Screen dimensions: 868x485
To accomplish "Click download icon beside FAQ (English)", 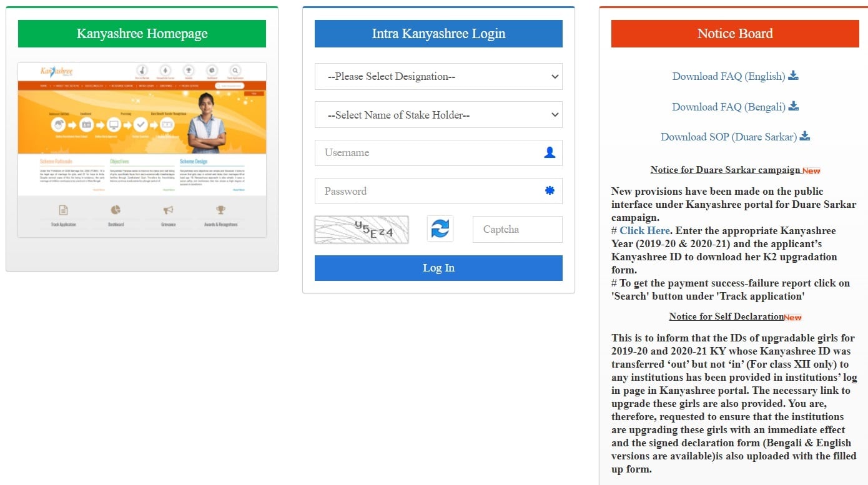I will [x=793, y=76].
